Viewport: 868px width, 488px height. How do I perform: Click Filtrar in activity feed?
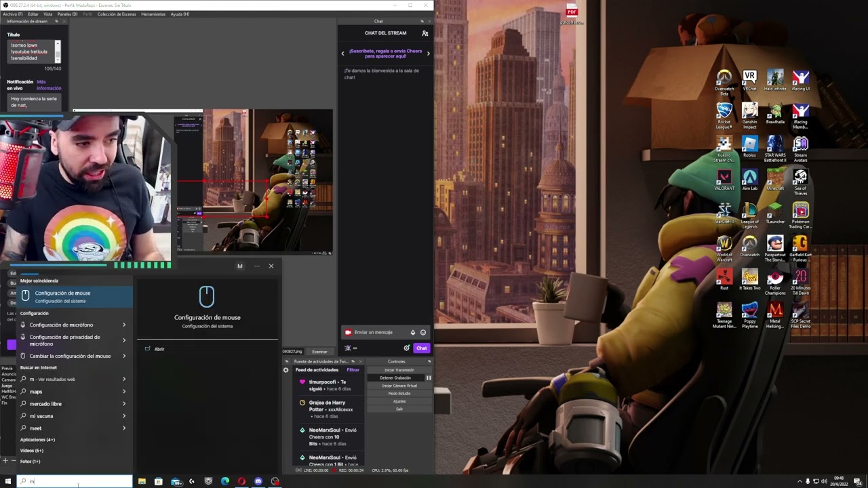(353, 370)
